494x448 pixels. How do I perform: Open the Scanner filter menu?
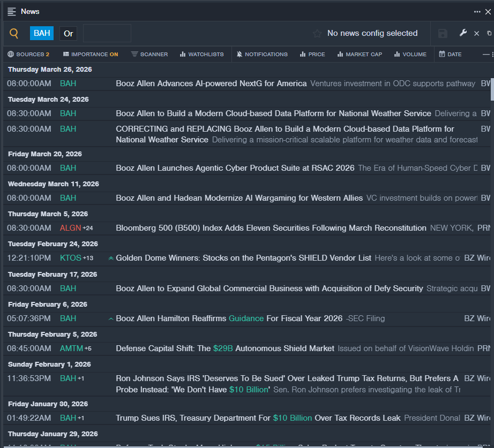149,54
